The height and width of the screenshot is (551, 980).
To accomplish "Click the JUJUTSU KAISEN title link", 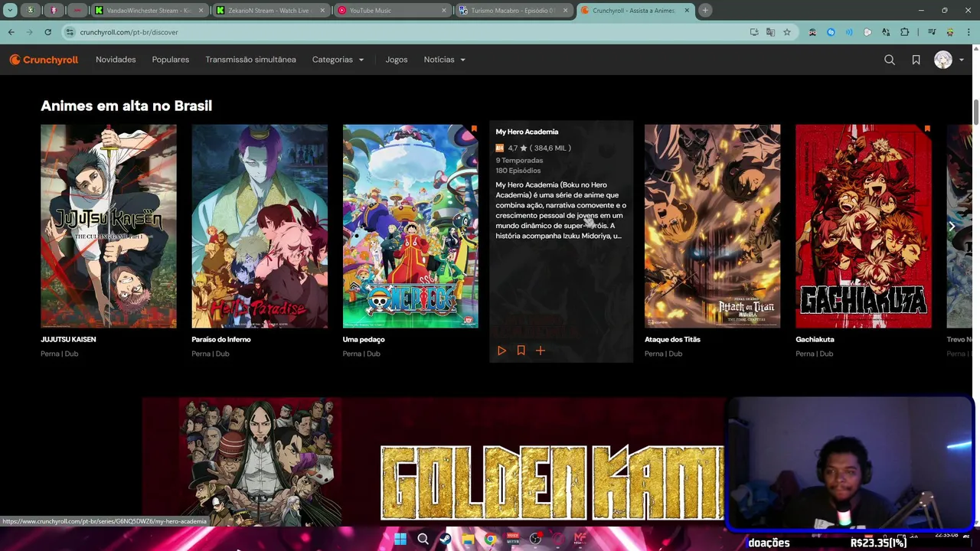I will point(68,339).
